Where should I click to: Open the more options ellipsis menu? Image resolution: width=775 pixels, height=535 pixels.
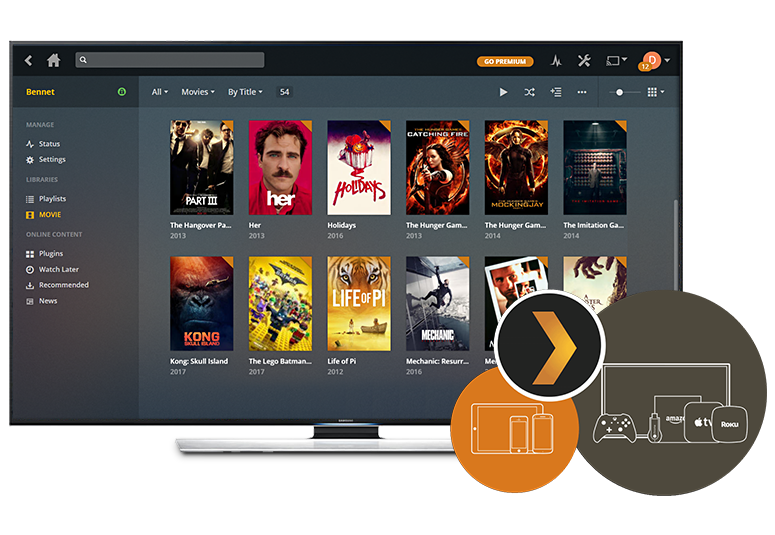click(x=582, y=92)
